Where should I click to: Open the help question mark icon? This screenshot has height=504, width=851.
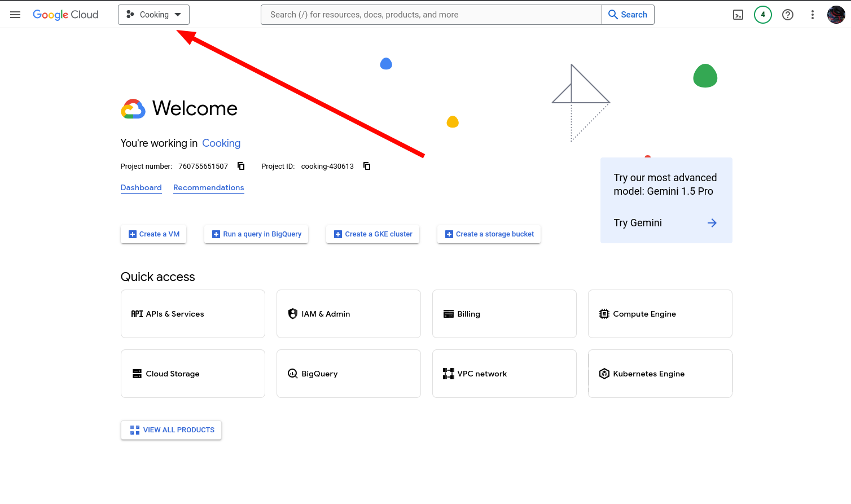pyautogui.click(x=788, y=15)
